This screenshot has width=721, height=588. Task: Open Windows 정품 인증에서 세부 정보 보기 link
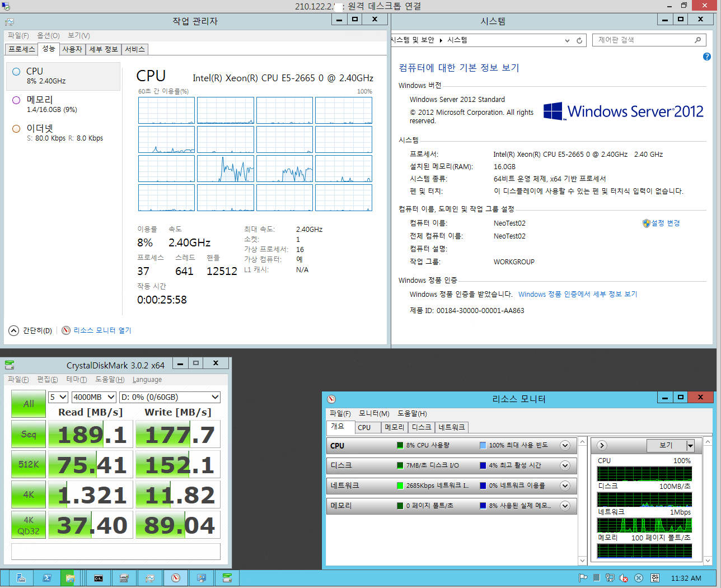coord(578,294)
